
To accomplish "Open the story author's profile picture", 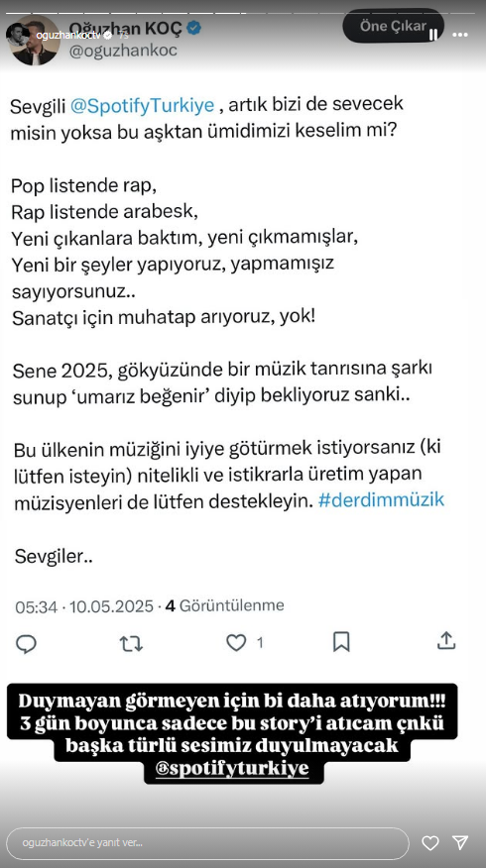I will (18, 36).
